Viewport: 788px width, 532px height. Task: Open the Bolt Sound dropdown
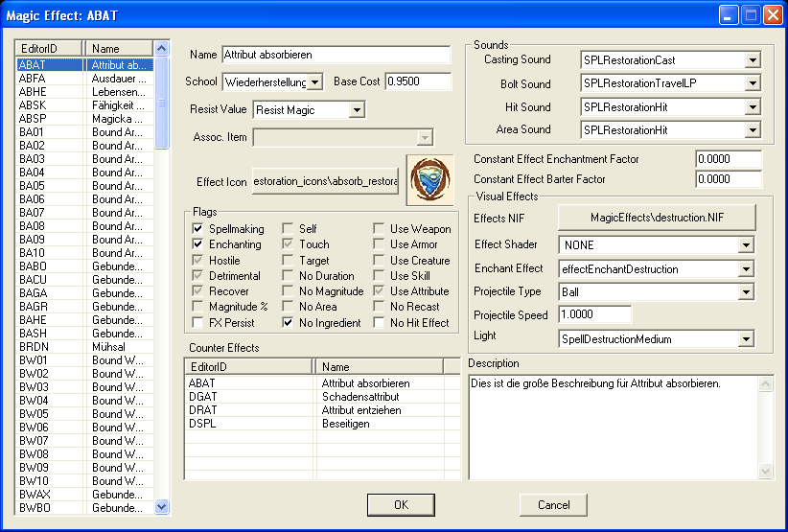753,83
